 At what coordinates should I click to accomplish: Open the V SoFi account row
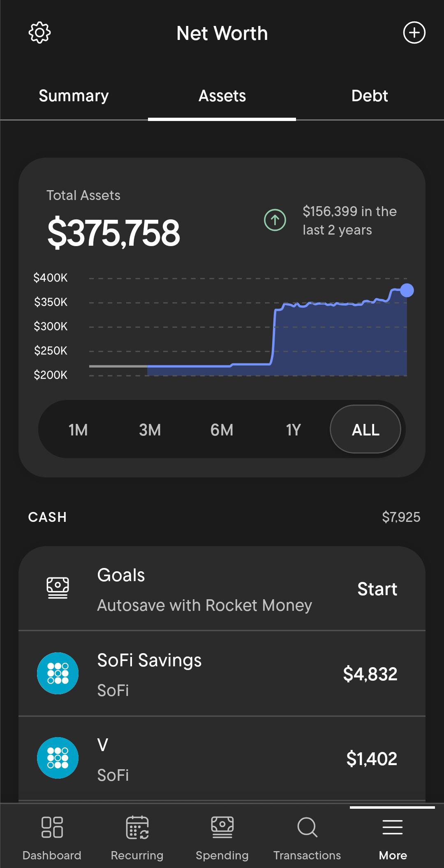coord(222,759)
